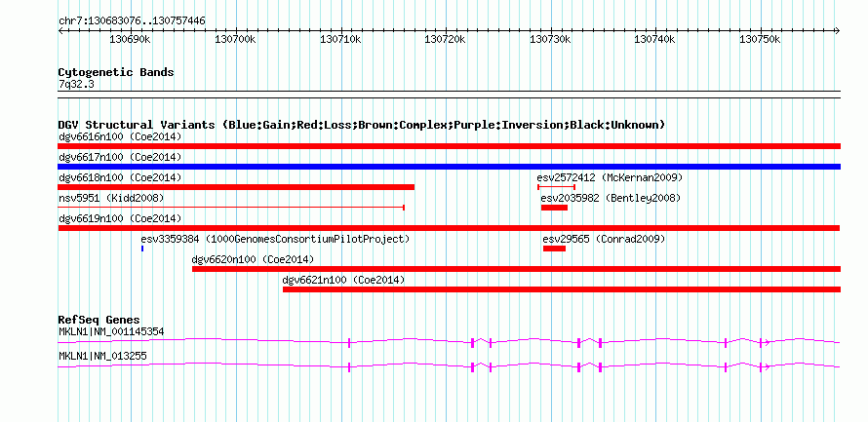
Task: Click esv3359384 (1000GenomesConsortiumPilotProject) label
Action: [x=275, y=239]
